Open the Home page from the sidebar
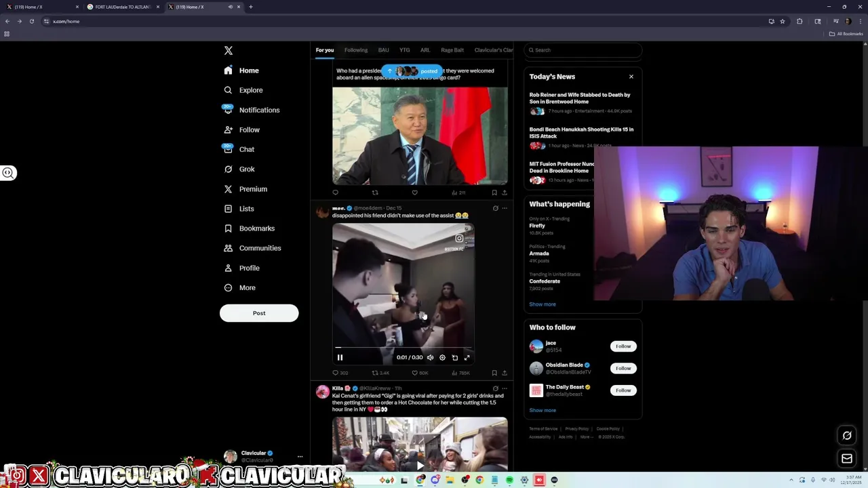Viewport: 868px width, 488px height. pyautogui.click(x=241, y=70)
